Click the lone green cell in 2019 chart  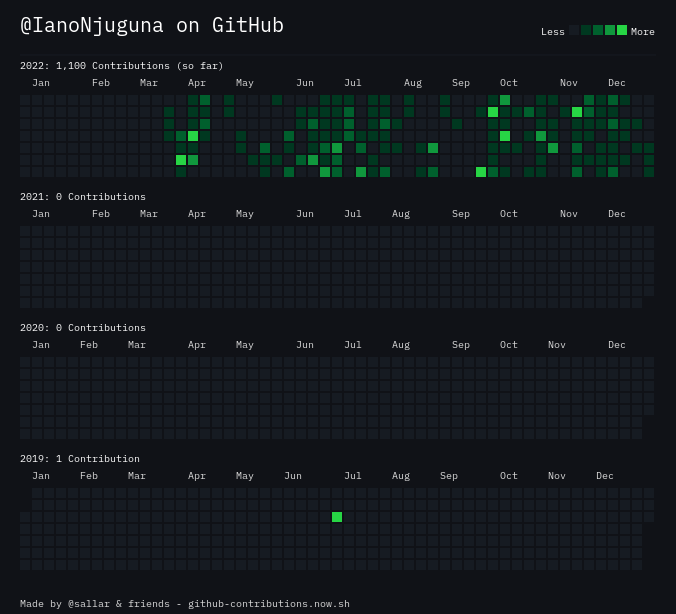pos(337,517)
